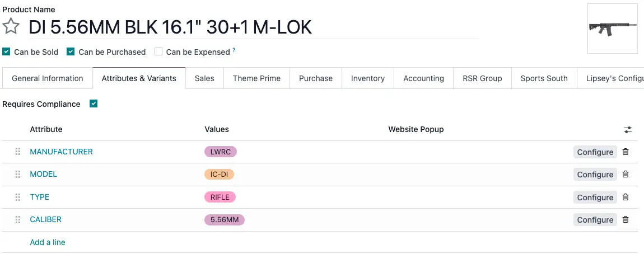This screenshot has height=254, width=644.
Task: Click drag handle for CALIBER row
Action: [x=18, y=219]
